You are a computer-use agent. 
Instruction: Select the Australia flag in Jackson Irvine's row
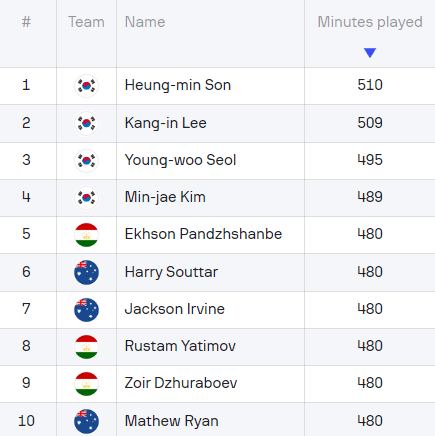[86, 310]
